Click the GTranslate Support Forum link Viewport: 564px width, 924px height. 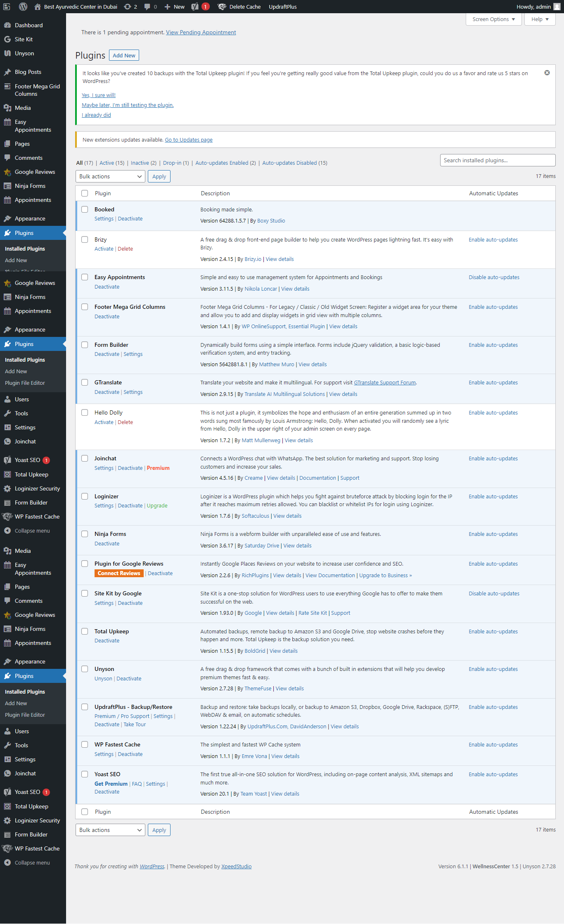click(x=385, y=383)
